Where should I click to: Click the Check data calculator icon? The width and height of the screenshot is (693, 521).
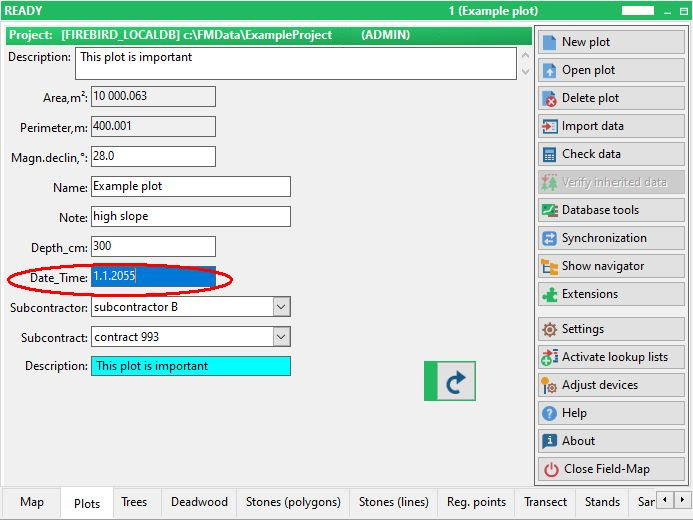pyautogui.click(x=550, y=154)
